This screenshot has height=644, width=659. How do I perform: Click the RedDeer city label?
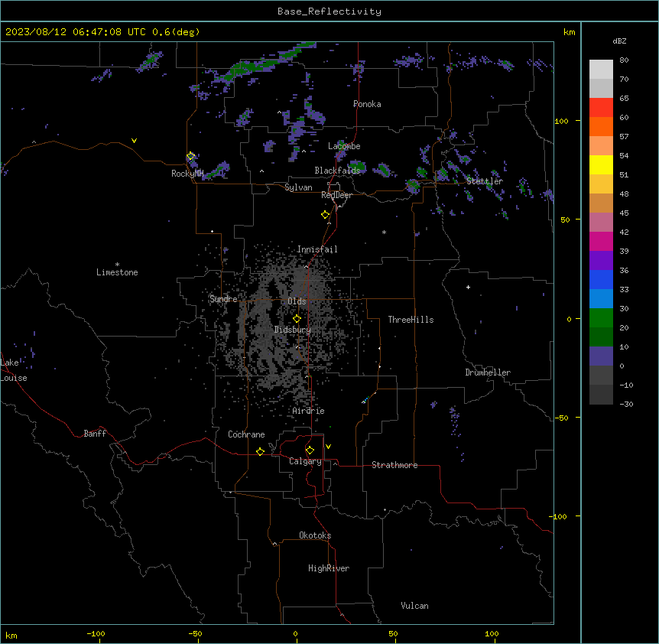click(x=336, y=195)
